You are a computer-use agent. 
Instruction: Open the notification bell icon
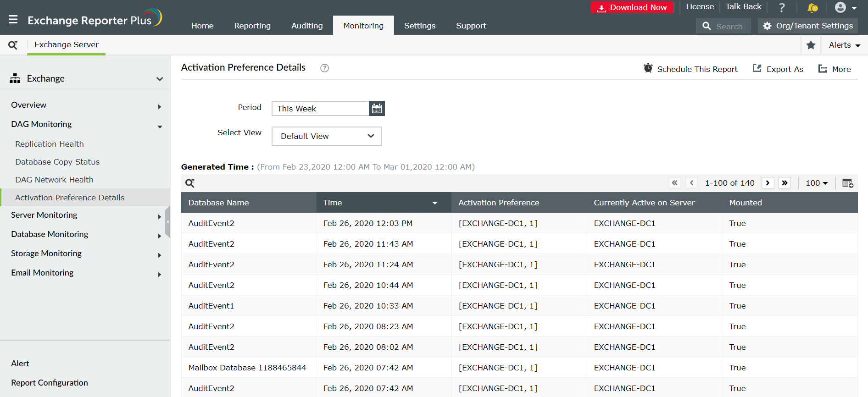point(812,7)
